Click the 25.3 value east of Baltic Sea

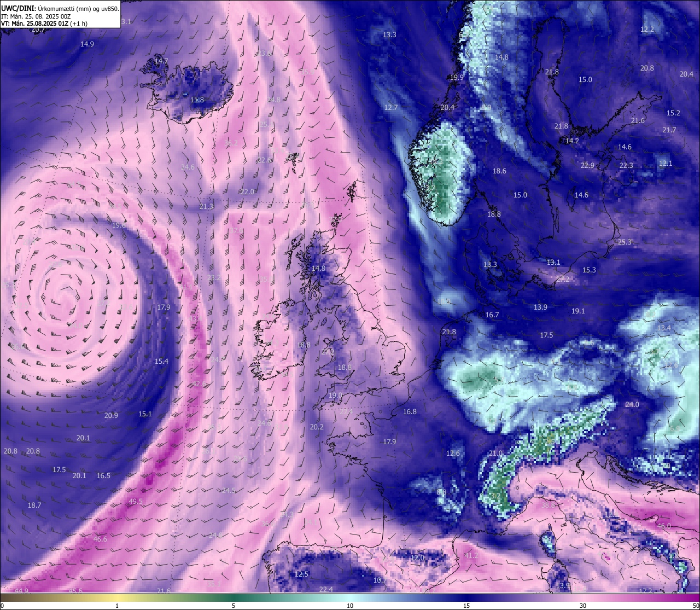625,242
